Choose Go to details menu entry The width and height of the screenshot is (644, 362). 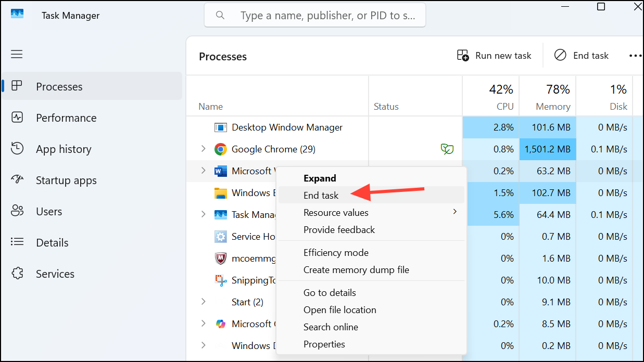pyautogui.click(x=371, y=293)
